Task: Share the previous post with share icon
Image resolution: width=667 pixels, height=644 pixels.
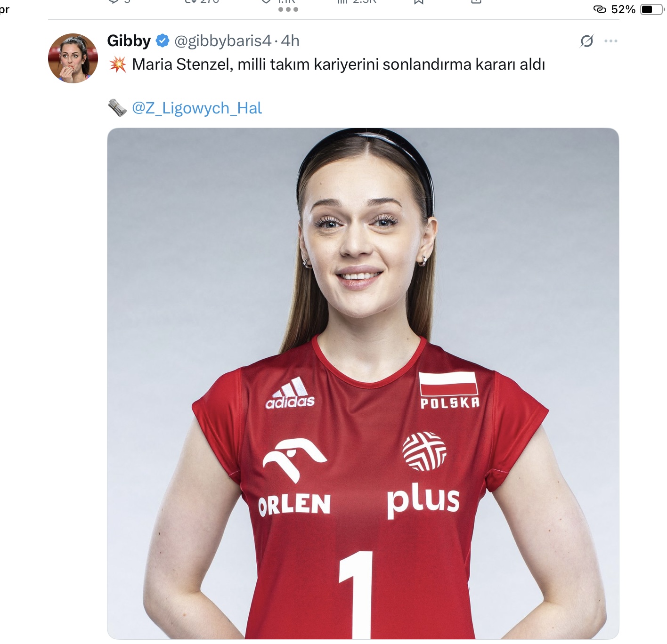Action: pyautogui.click(x=476, y=2)
